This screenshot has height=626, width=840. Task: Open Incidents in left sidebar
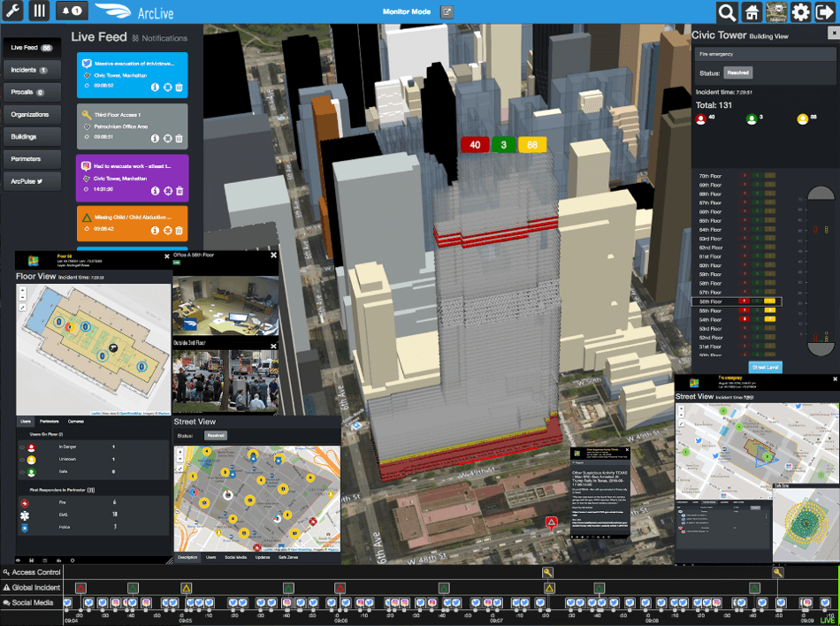pos(30,69)
